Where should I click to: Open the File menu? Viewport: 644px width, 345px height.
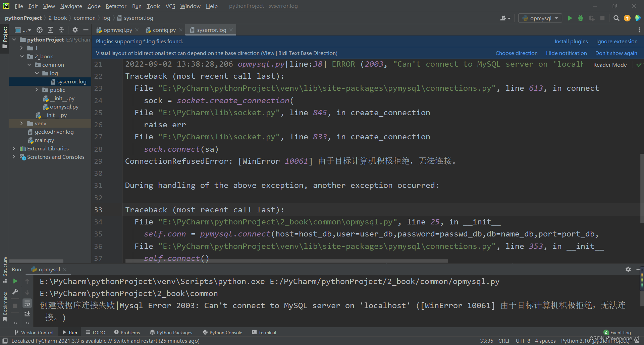pyautogui.click(x=19, y=6)
